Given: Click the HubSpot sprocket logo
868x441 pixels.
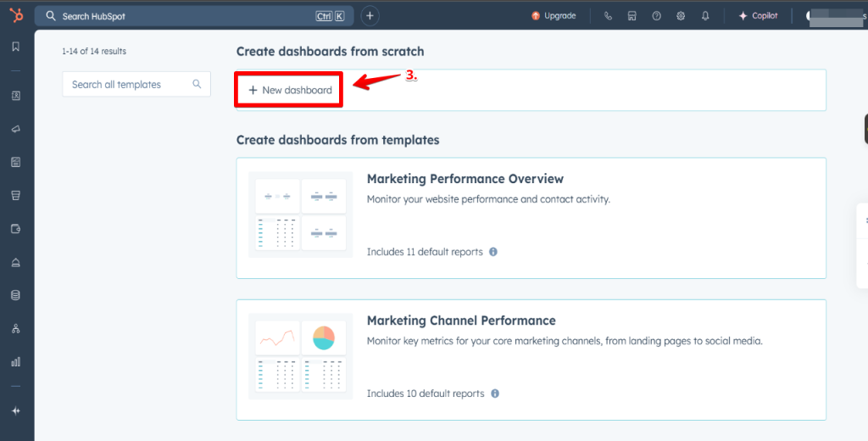Looking at the screenshot, I should click(x=16, y=15).
